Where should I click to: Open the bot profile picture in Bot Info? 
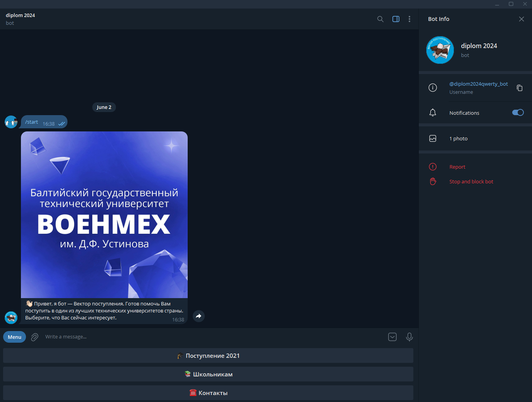tap(440, 50)
